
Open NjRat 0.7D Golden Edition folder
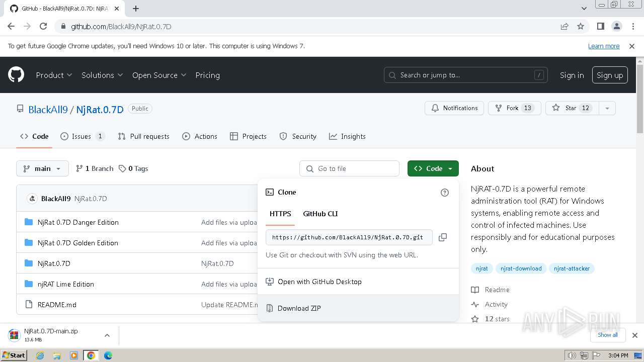[x=78, y=243]
